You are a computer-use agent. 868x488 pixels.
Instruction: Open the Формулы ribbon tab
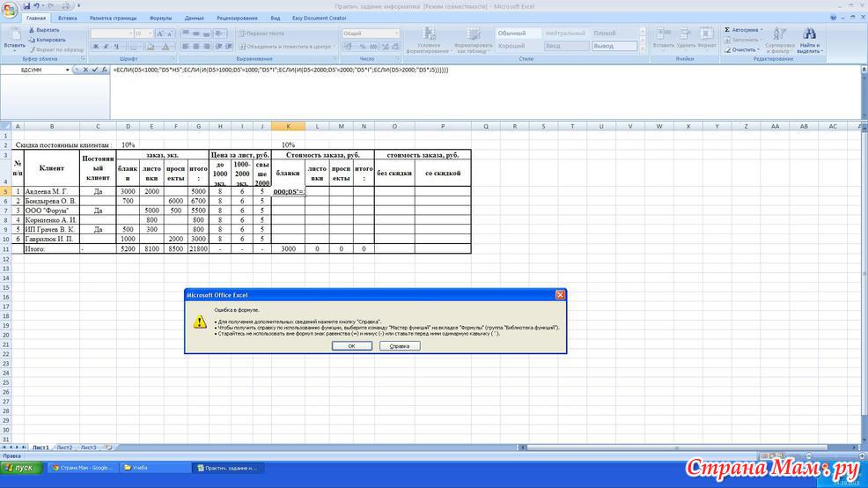tap(160, 18)
